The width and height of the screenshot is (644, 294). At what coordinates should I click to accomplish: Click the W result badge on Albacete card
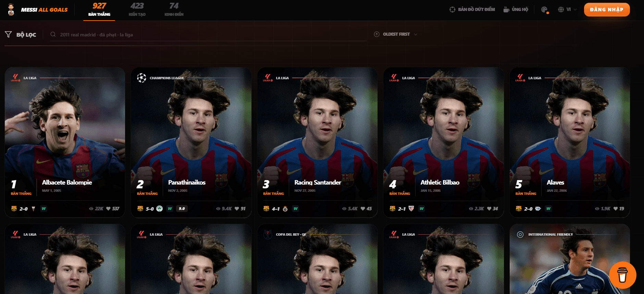pos(44,209)
